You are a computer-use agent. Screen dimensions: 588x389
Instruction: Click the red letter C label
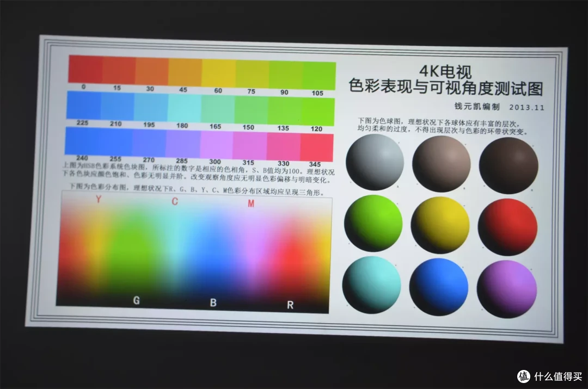click(x=175, y=202)
